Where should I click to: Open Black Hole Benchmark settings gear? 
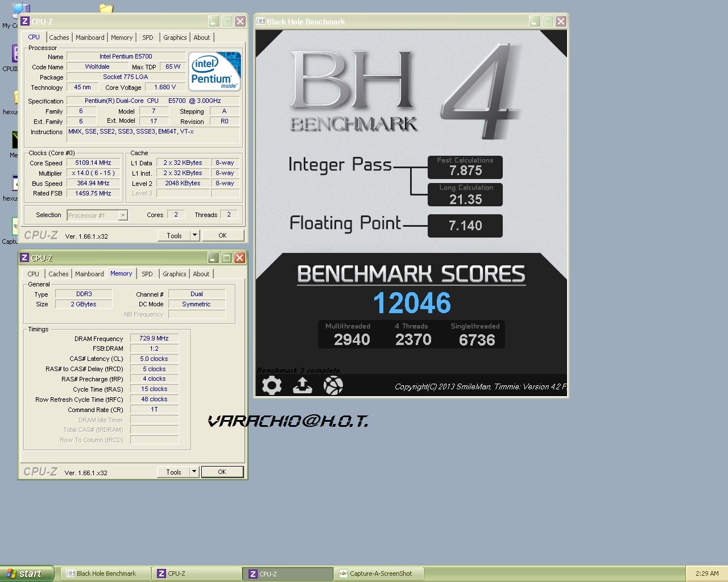272,386
